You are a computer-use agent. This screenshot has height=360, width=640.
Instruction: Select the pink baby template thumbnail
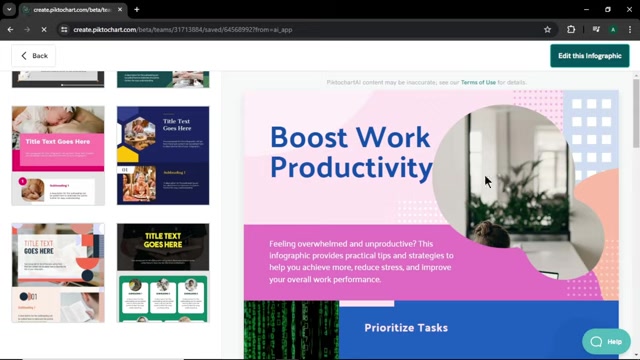[58, 156]
